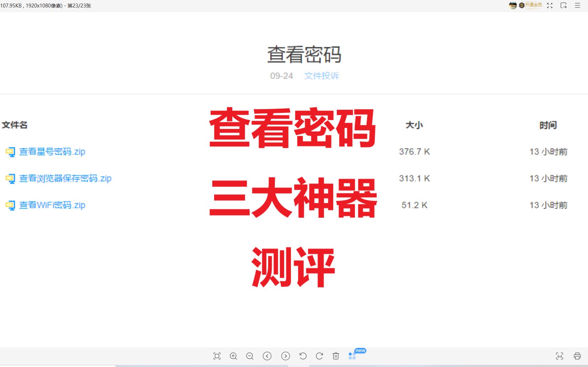
Task: Open the 查看星号密码.zip file link
Action: (52, 152)
